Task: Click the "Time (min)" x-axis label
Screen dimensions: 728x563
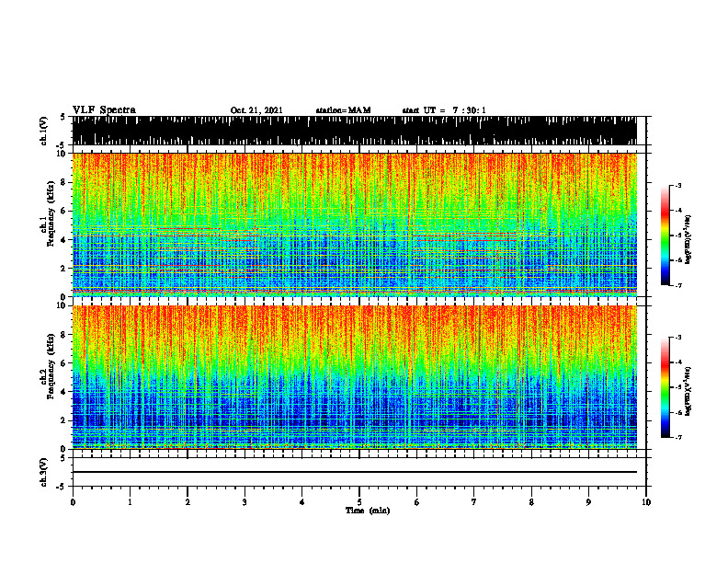Action: tap(368, 511)
